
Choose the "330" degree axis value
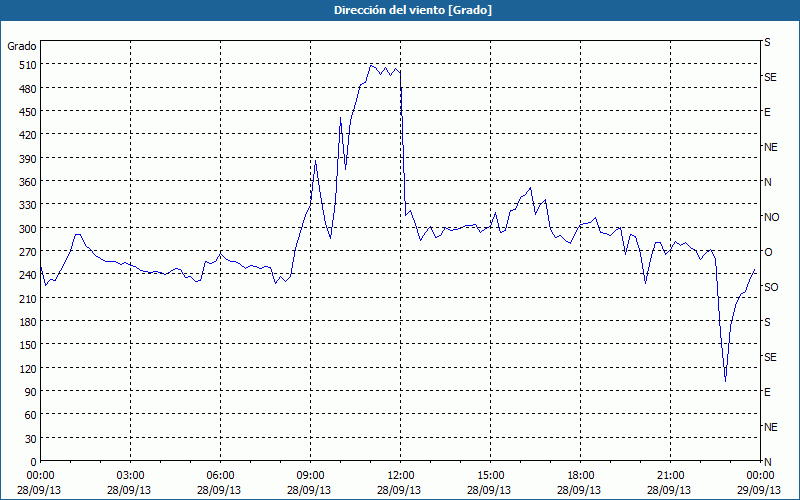[28, 205]
